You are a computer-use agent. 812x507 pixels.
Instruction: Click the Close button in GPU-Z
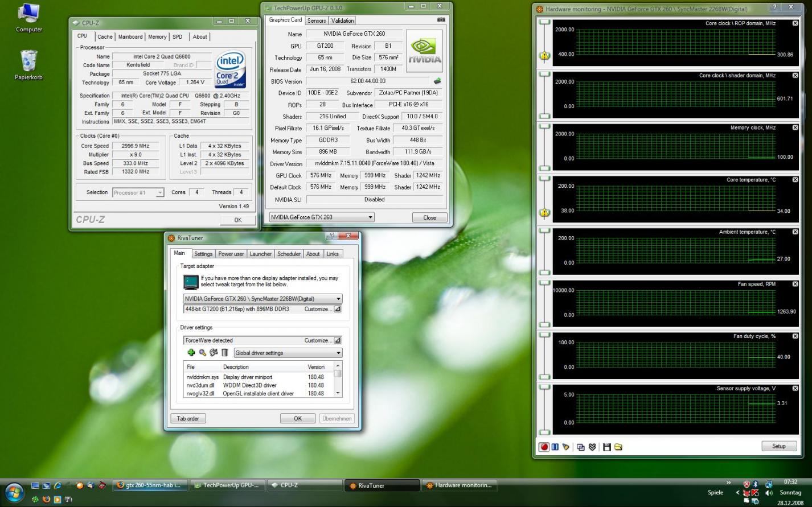pyautogui.click(x=430, y=217)
